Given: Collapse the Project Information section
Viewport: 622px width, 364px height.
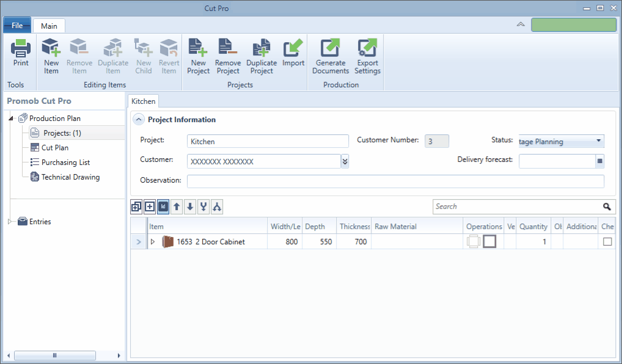Looking at the screenshot, I should click(139, 120).
